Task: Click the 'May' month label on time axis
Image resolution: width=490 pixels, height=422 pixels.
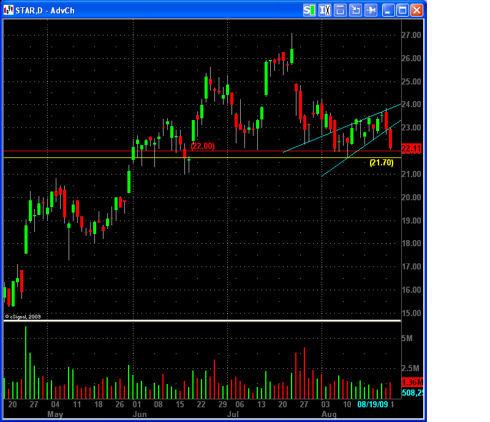Action: [x=55, y=414]
